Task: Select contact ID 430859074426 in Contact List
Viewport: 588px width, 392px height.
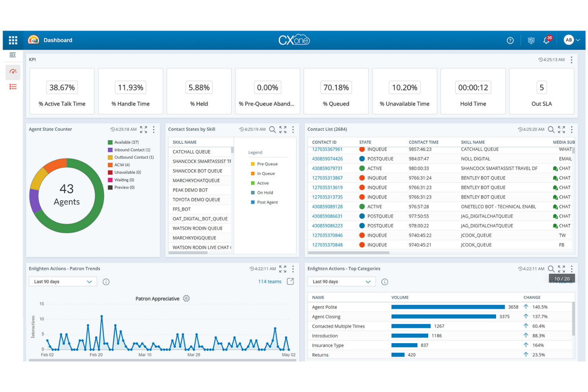Action: click(x=327, y=158)
